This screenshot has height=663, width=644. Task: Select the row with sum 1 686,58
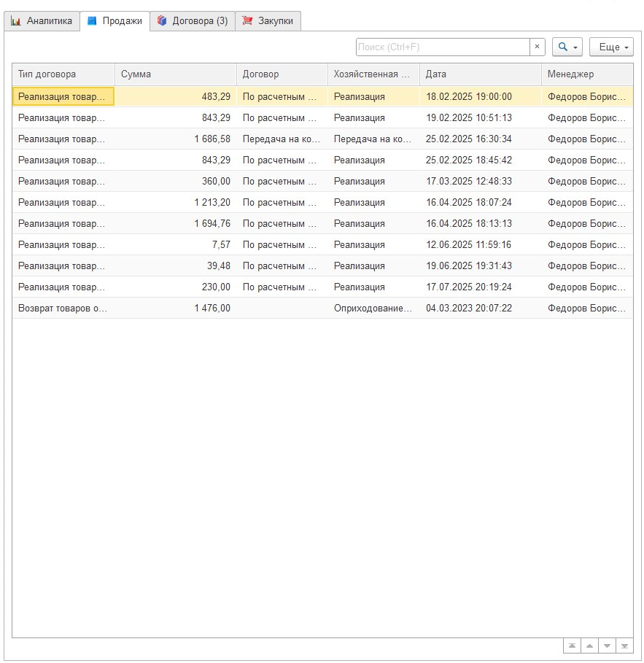tap(175, 139)
